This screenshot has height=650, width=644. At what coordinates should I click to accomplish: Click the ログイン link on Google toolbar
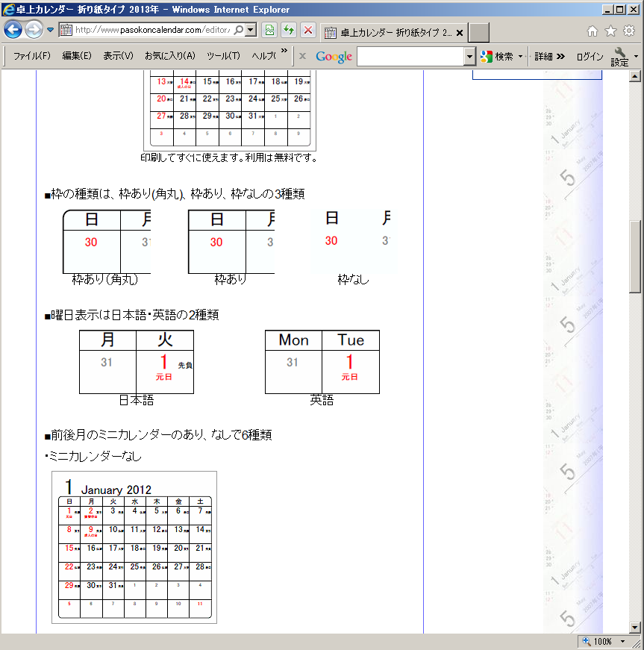(x=590, y=57)
